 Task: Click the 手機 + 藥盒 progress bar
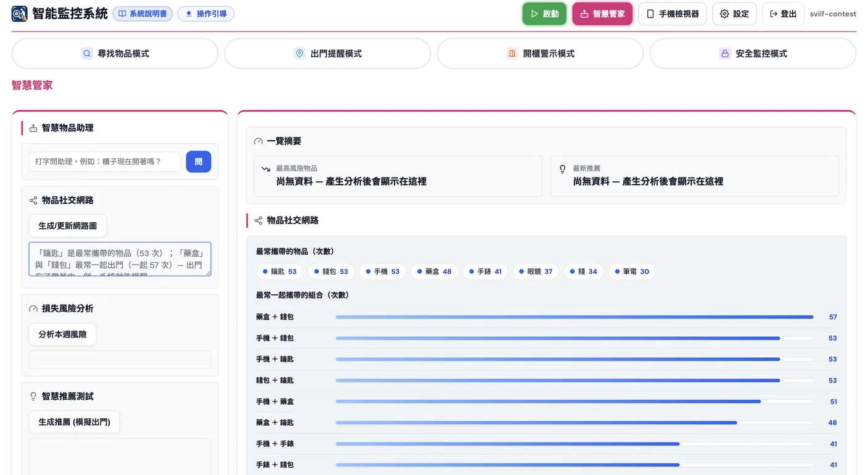575,402
